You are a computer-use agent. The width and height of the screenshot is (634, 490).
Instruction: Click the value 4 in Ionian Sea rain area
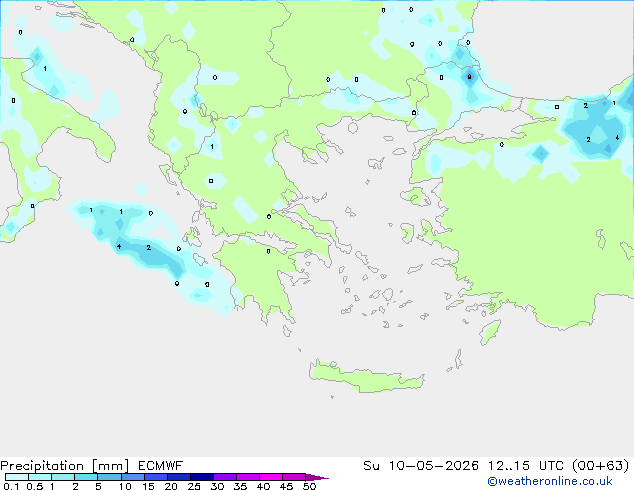pos(118,246)
